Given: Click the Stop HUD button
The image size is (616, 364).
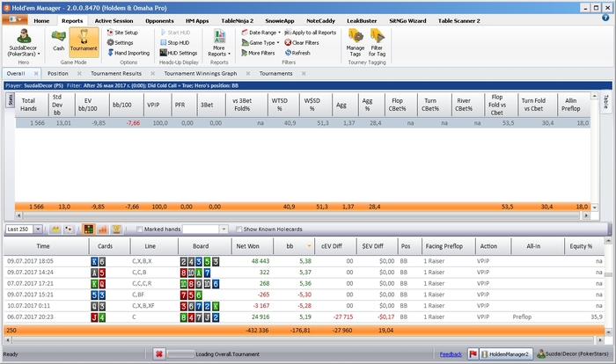Looking at the screenshot, I should [x=175, y=43].
